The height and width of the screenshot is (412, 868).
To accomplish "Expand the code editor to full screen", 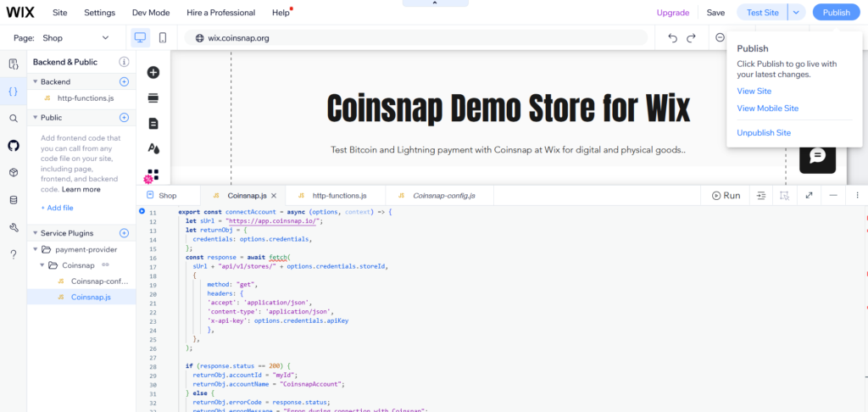I will pyautogui.click(x=809, y=195).
